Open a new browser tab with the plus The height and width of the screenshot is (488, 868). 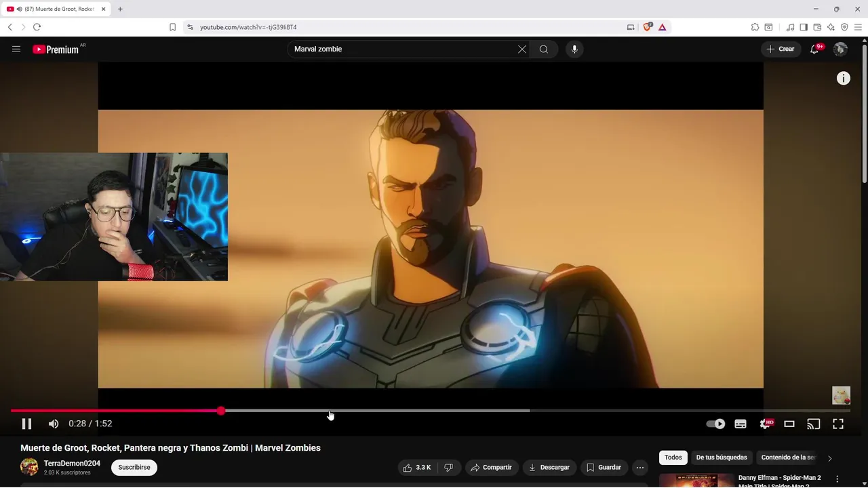tap(120, 9)
